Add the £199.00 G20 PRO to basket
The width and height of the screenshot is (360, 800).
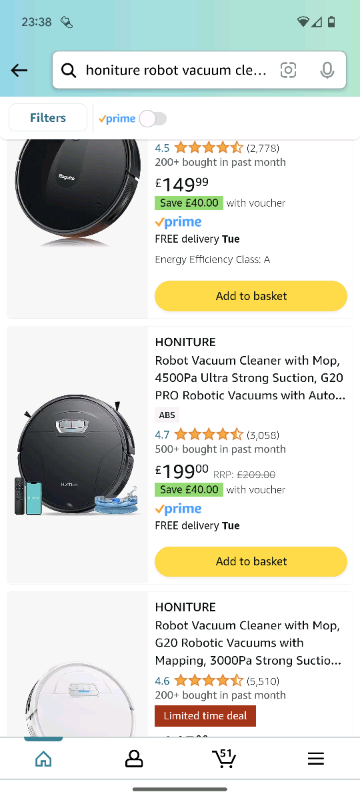point(251,561)
